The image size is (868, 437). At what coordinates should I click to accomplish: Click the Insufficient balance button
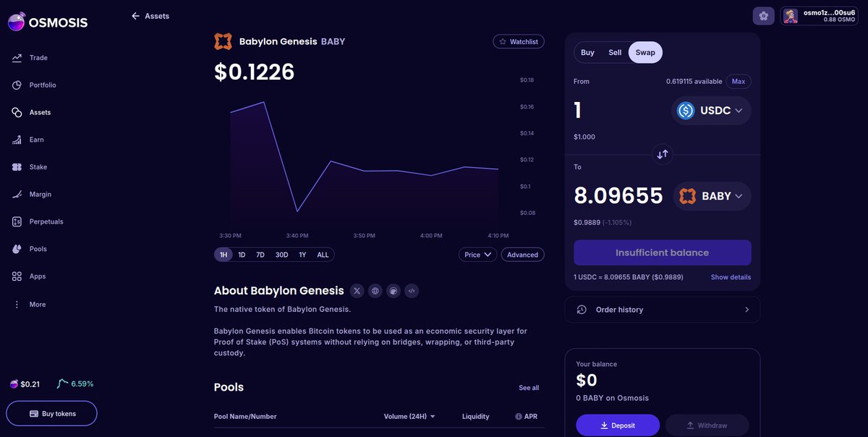click(662, 253)
